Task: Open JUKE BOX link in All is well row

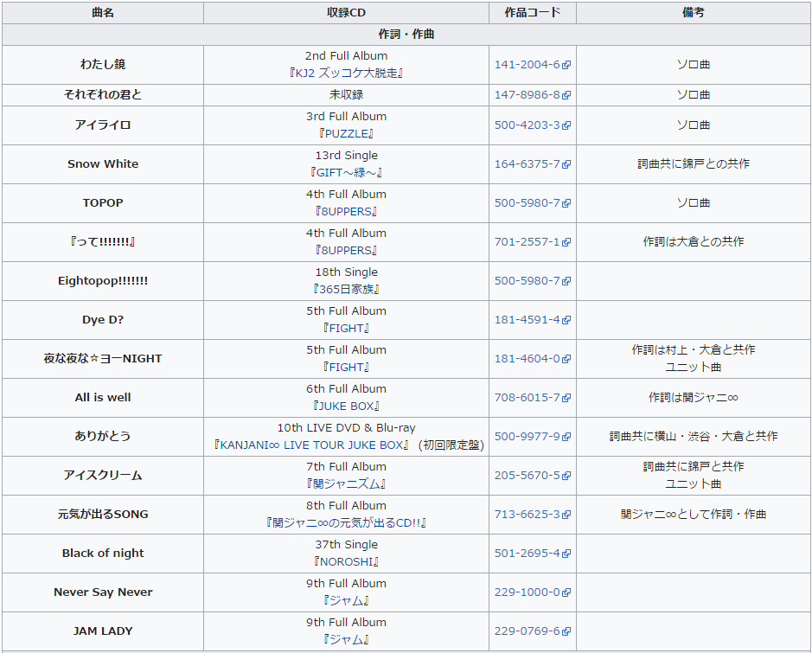Action: tap(346, 406)
